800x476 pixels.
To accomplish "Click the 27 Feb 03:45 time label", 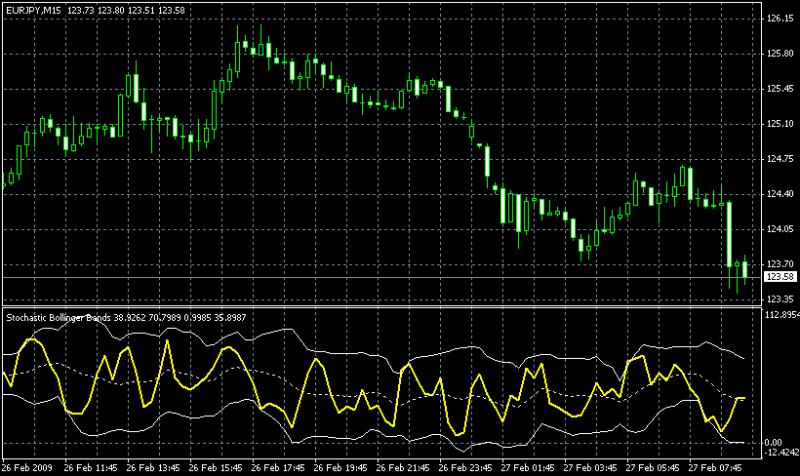I will coord(590,468).
